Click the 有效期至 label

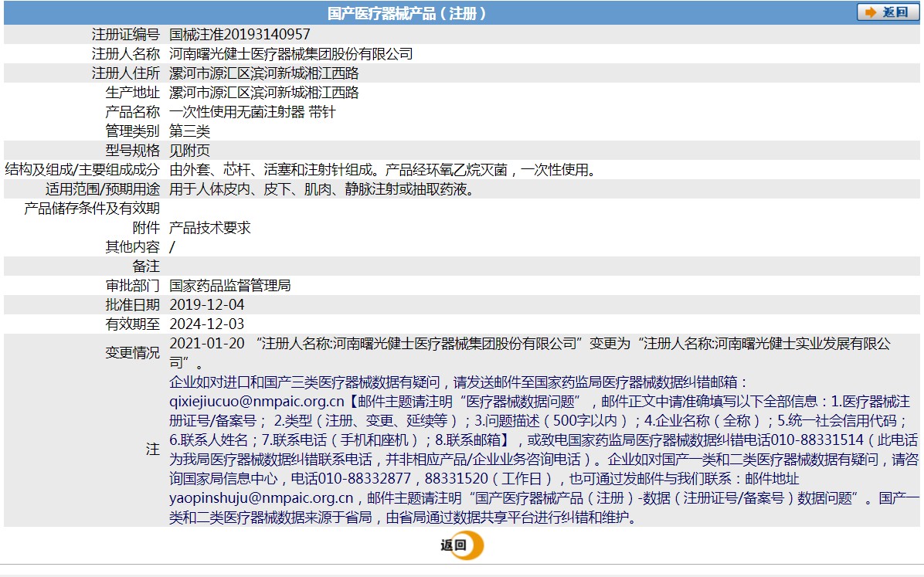point(133,324)
